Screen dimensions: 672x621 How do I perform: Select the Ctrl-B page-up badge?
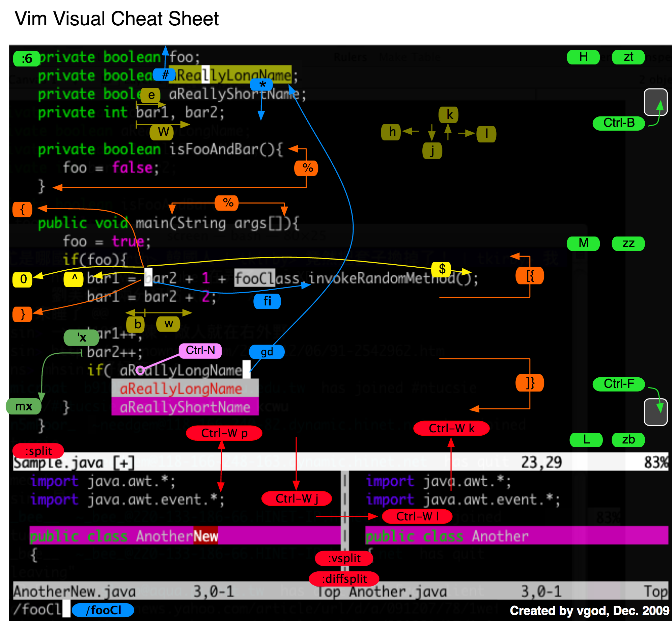click(x=619, y=123)
